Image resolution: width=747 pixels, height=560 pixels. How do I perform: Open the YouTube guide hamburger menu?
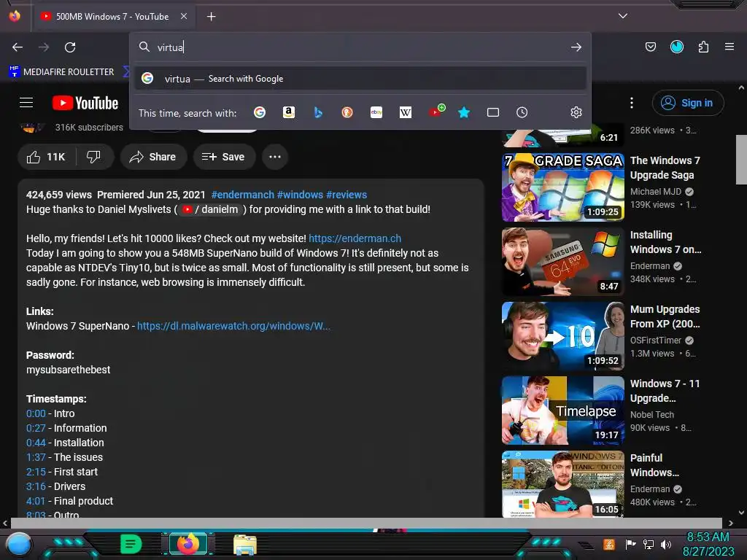coord(26,102)
